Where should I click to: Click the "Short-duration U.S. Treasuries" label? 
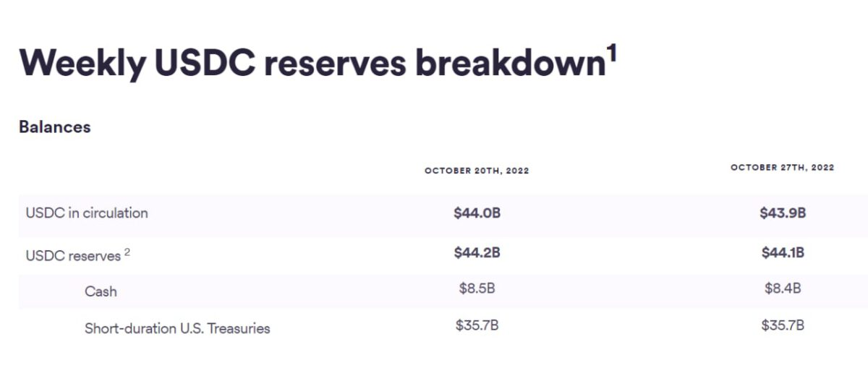pos(177,329)
